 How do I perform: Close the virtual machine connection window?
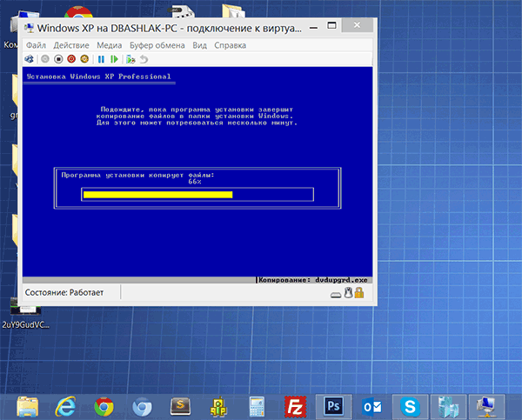[357, 25]
